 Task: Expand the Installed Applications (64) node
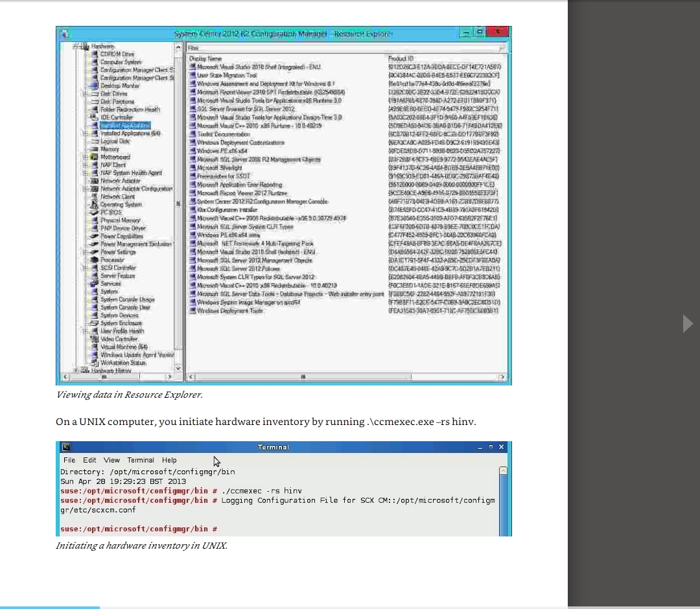click(x=86, y=133)
